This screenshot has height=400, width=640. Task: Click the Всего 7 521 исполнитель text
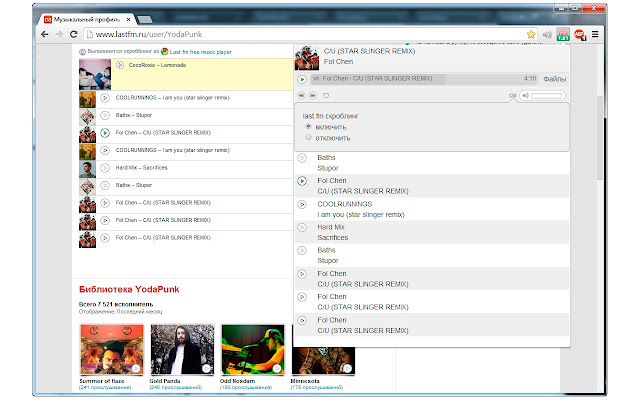pos(116,304)
